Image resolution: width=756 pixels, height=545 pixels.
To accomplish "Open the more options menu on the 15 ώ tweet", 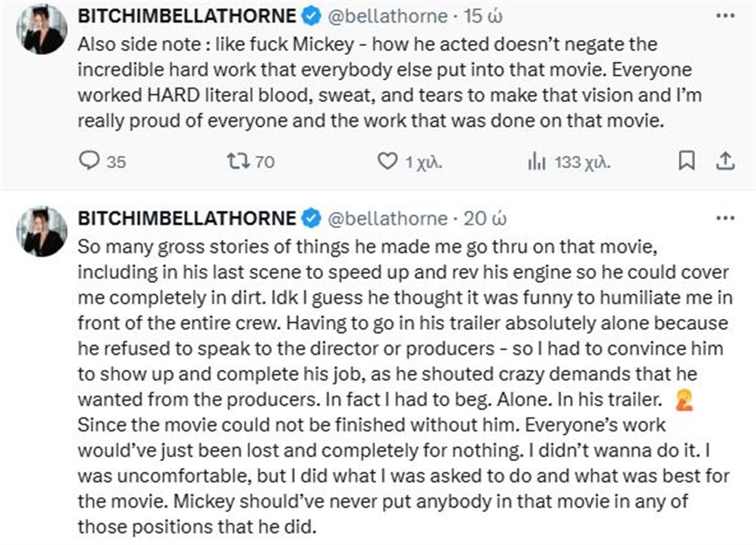I will pos(725,16).
